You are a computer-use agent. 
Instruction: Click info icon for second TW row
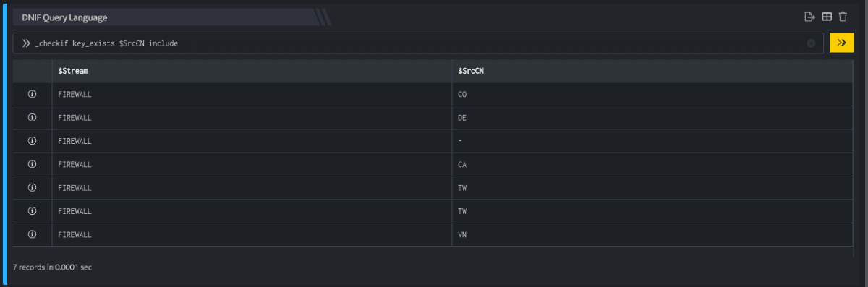tap(32, 211)
